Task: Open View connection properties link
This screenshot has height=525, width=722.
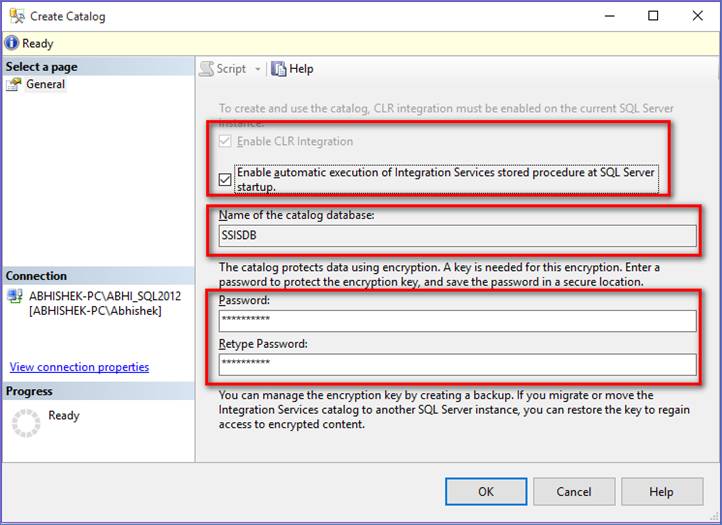Action: pos(79,367)
